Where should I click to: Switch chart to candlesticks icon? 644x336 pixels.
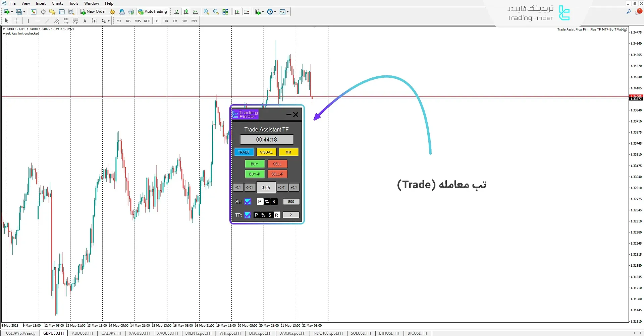click(x=186, y=12)
